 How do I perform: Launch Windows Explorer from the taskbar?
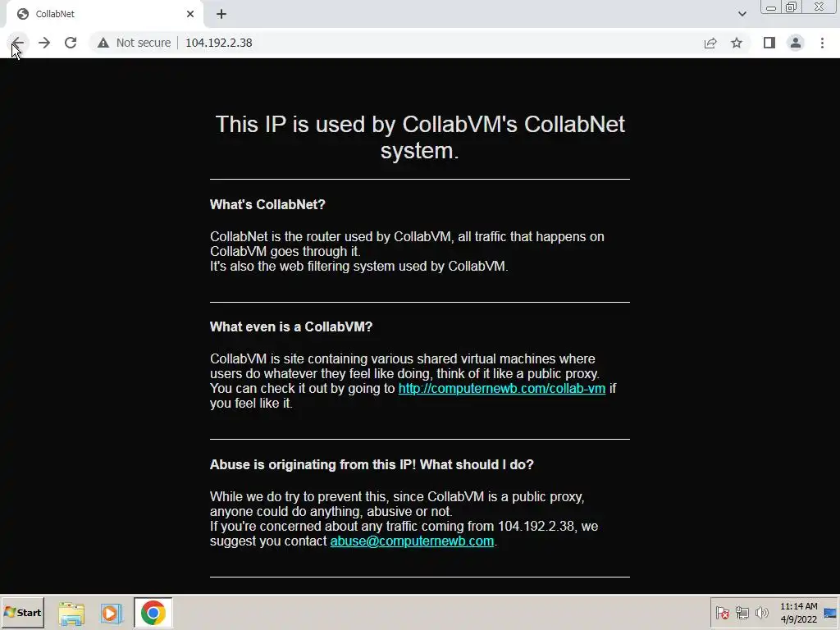(71, 613)
